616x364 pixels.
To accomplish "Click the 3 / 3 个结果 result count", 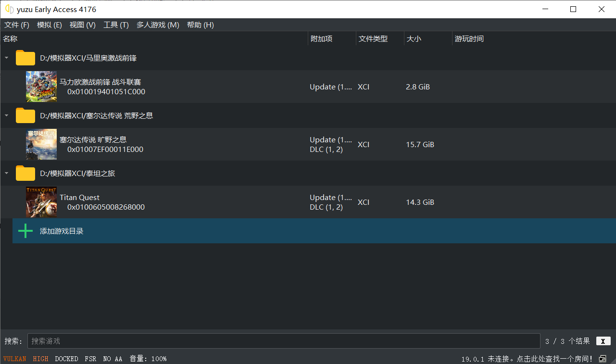I will click(x=567, y=341).
